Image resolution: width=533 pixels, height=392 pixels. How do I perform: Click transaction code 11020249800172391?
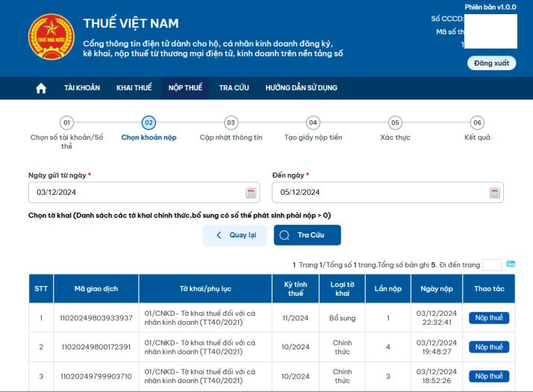(96, 347)
